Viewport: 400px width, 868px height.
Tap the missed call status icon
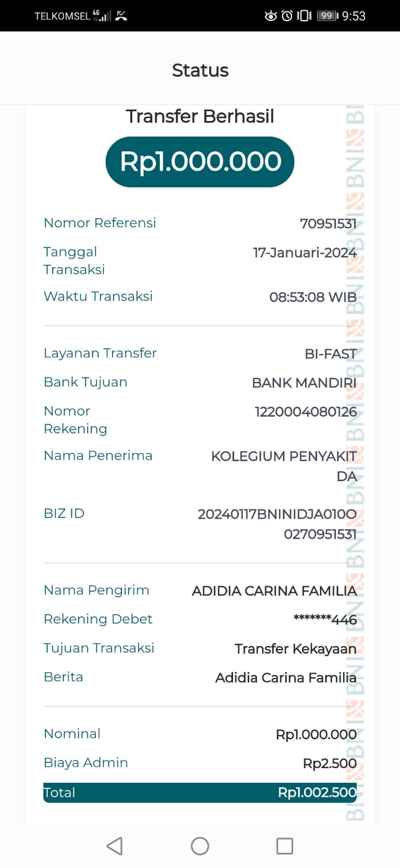[x=121, y=16]
